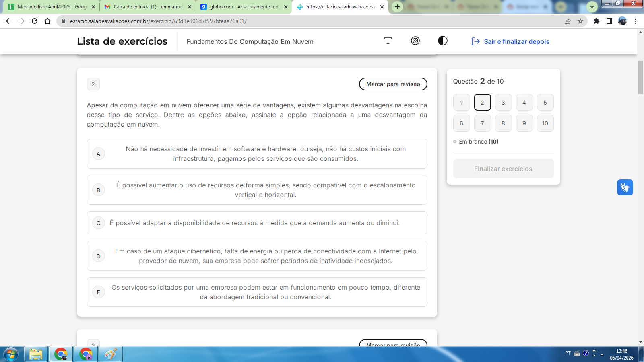Image resolution: width=644 pixels, height=362 pixels.
Task: Click the browser home icon
Action: click(x=47, y=21)
